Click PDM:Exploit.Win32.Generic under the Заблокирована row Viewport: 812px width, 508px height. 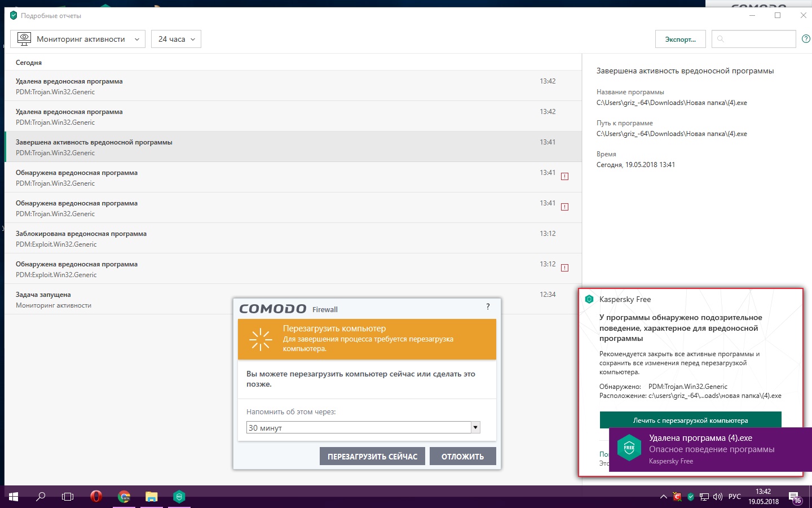pos(56,244)
